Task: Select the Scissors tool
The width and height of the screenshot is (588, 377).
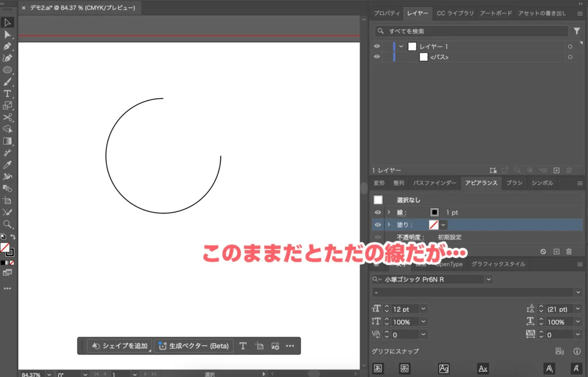Action: (7, 118)
